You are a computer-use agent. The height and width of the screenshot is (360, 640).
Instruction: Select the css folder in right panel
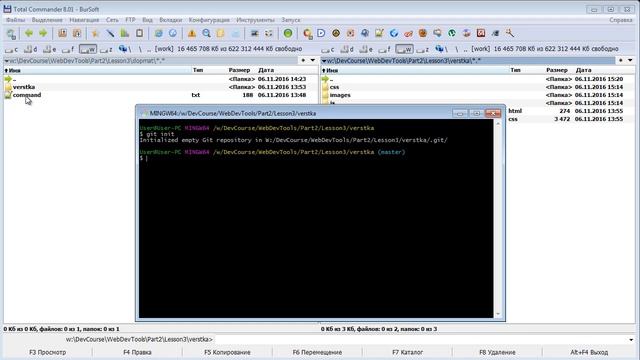334,87
